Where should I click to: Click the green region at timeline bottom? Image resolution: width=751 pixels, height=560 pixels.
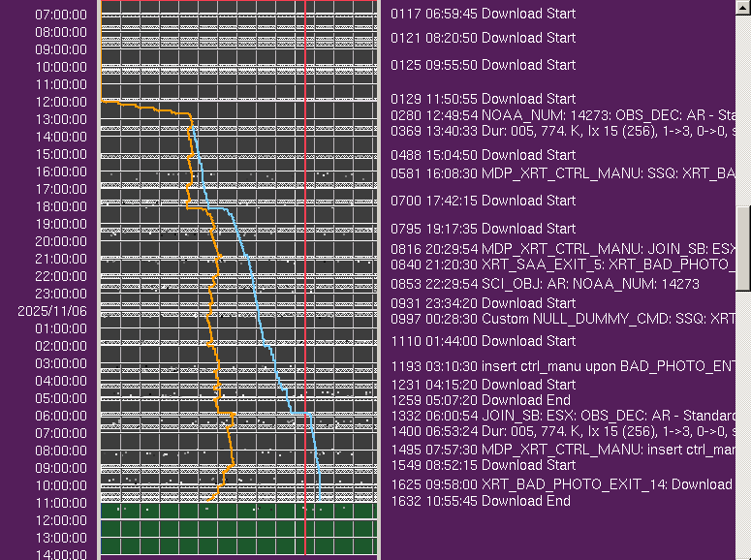(x=237, y=528)
